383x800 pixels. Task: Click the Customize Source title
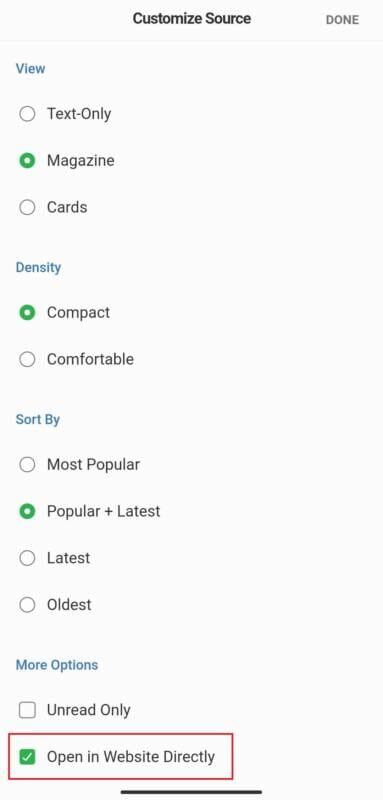click(x=192, y=19)
